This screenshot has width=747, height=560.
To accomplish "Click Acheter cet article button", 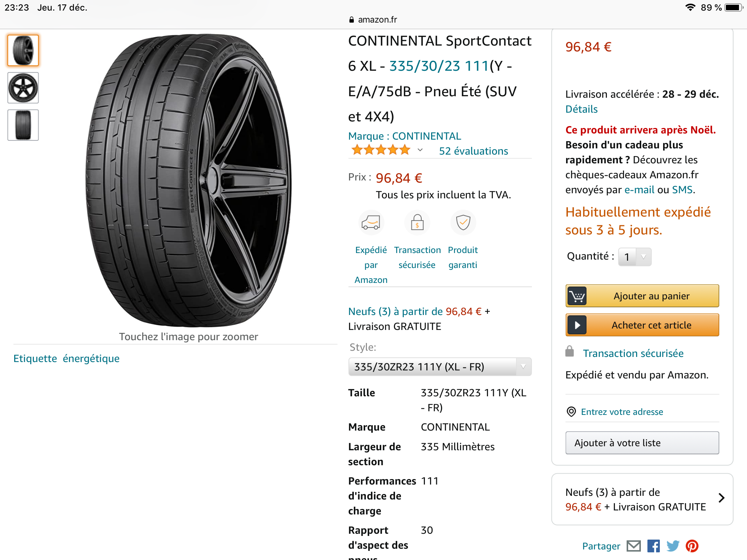I will [642, 325].
